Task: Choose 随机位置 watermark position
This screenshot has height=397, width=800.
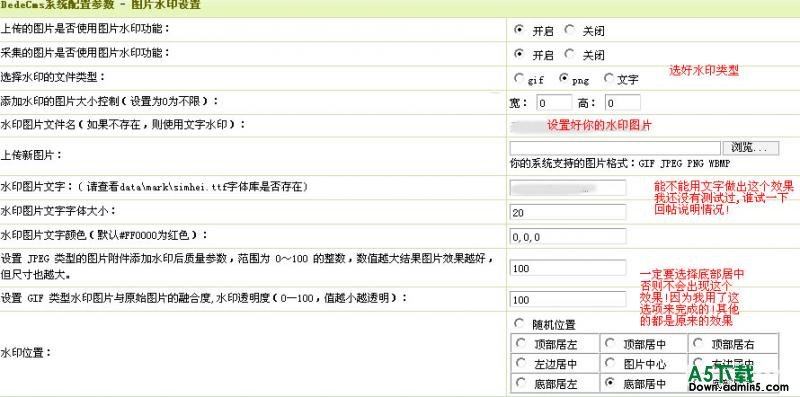Action: [519, 323]
